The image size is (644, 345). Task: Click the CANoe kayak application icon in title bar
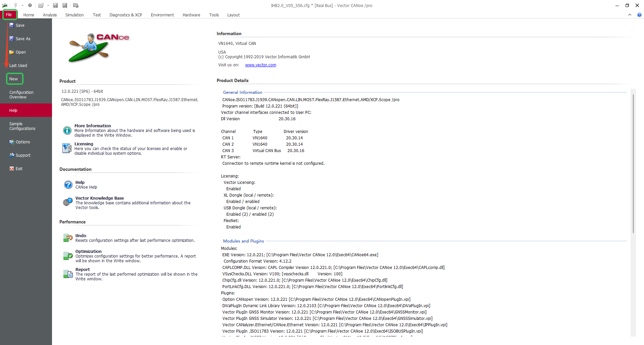tap(5, 5)
